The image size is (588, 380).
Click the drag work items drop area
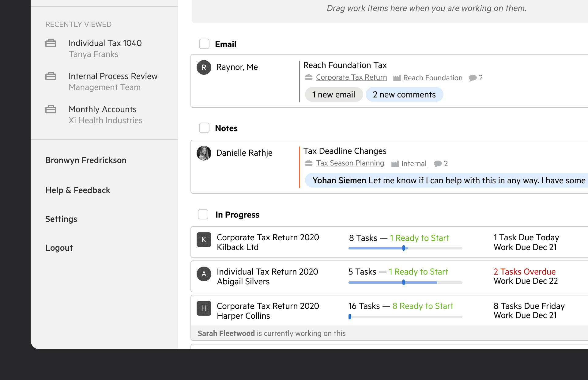click(390, 11)
